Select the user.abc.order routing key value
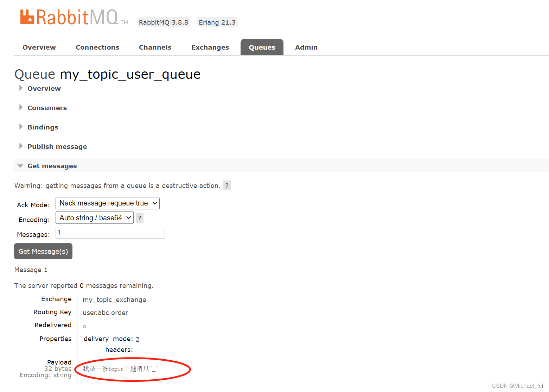The height and width of the screenshot is (392, 549). pos(106,312)
